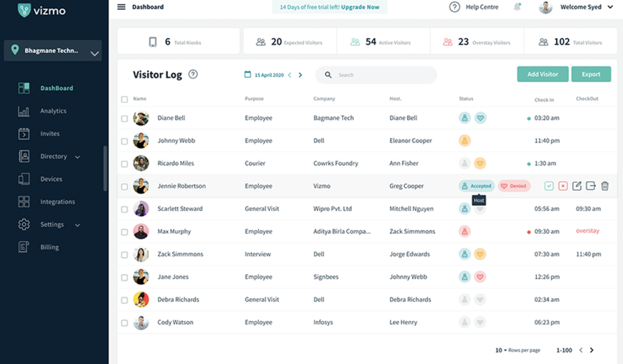Click the calendar icon beside 15 April 2020
Image resolution: width=623 pixels, height=364 pixels.
point(247,74)
